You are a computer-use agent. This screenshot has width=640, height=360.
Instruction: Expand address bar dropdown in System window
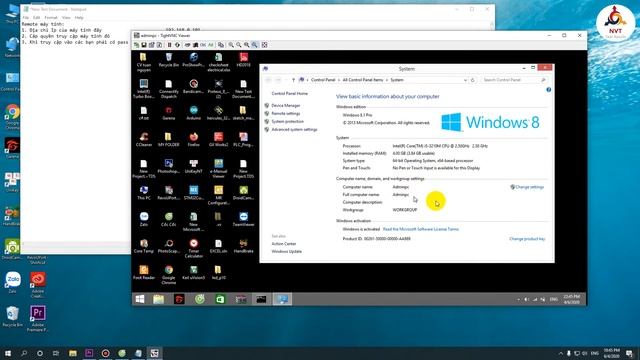pyautogui.click(x=465, y=80)
